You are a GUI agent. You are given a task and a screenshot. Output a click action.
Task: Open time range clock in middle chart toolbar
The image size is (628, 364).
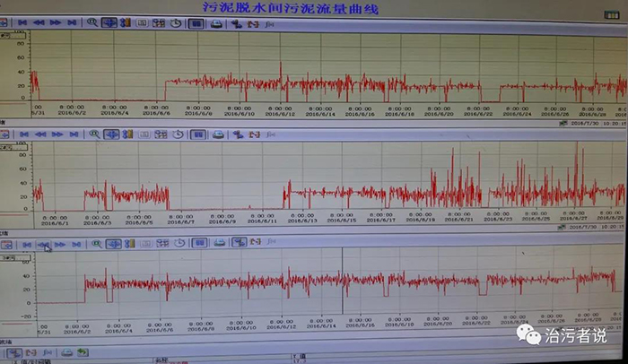point(178,134)
